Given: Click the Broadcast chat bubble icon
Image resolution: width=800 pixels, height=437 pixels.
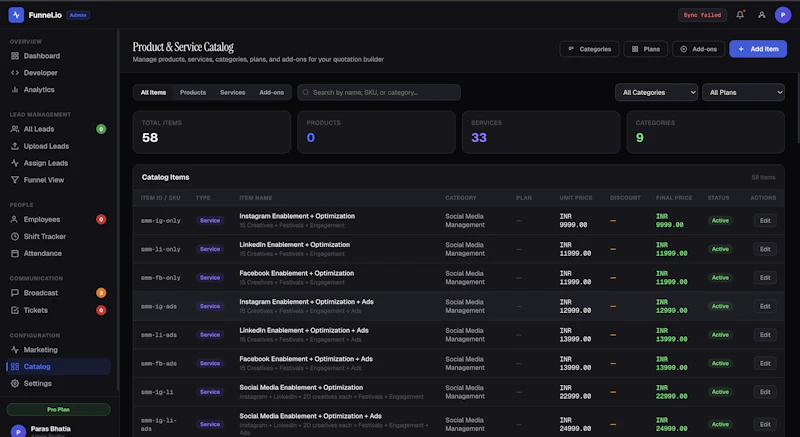Looking at the screenshot, I should pos(15,293).
